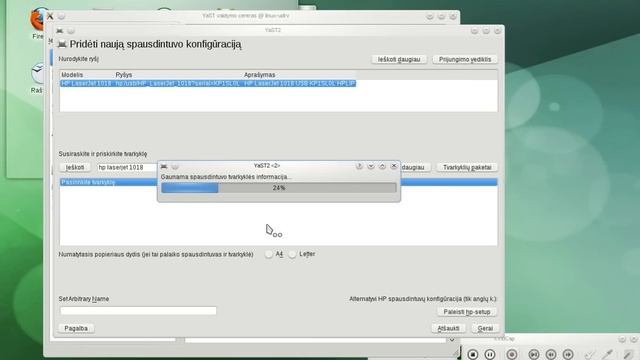This screenshot has height=360, width=640.
Task: Click the stop button in the recorder toolbar
Action: pyautogui.click(x=473, y=354)
